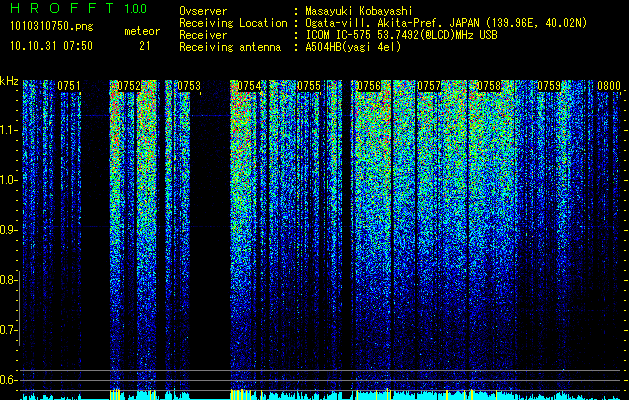Click the 0752 time marker
Viewport: 629px width, 400px height.
tap(129, 86)
